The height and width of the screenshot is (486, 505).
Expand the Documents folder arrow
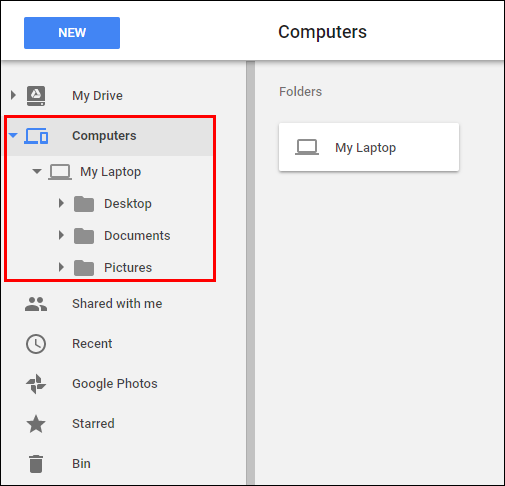point(61,235)
